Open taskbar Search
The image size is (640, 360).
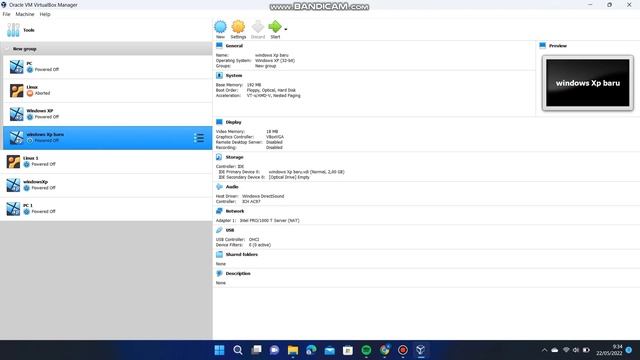pos(238,350)
